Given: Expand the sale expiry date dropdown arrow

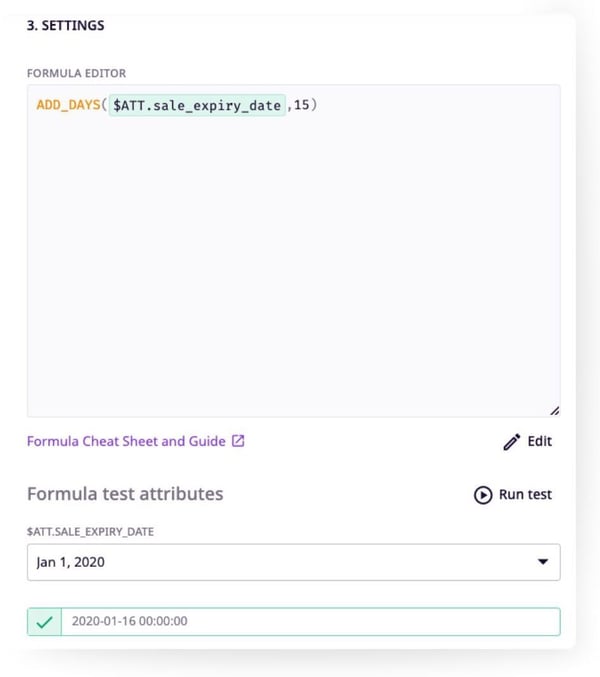Looking at the screenshot, I should (543, 562).
